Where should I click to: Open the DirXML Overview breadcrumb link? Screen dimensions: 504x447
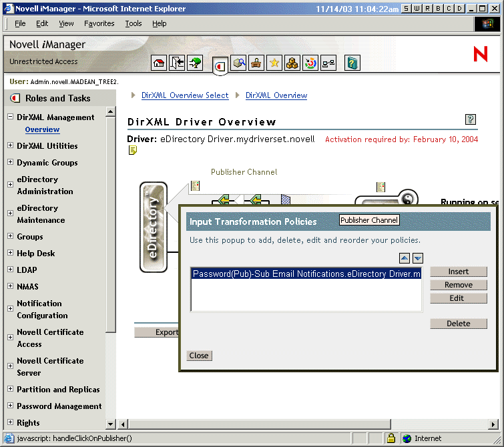pyautogui.click(x=276, y=95)
